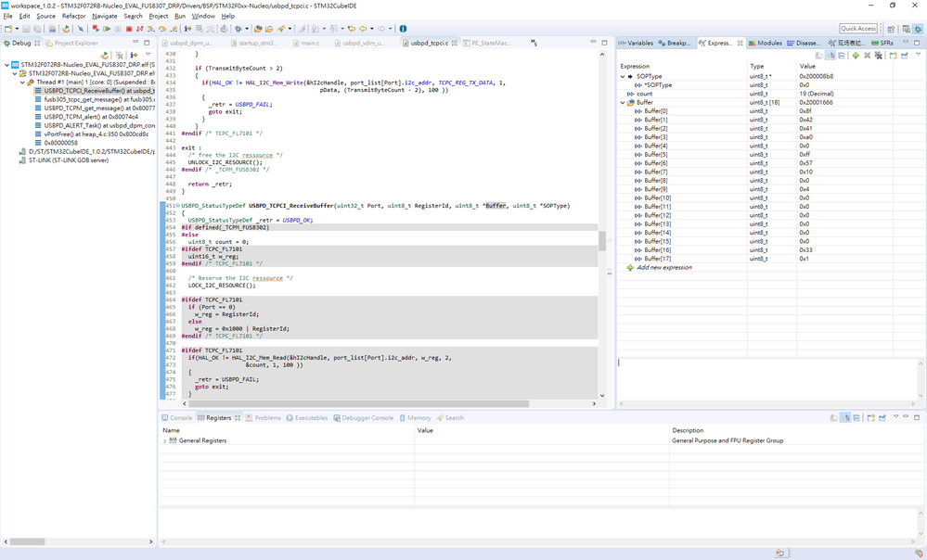Screen dimensions: 927x560
Task: Click the Disconnect debugger icon
Action: (139, 29)
